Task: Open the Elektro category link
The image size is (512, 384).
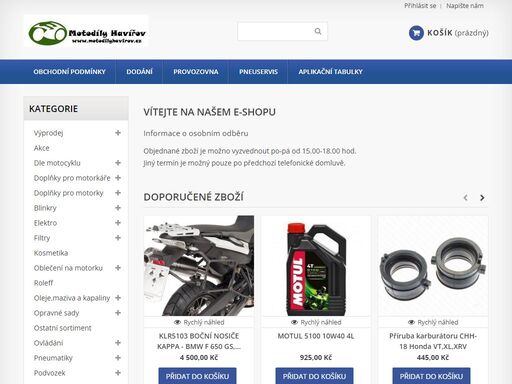Action: pos(45,223)
